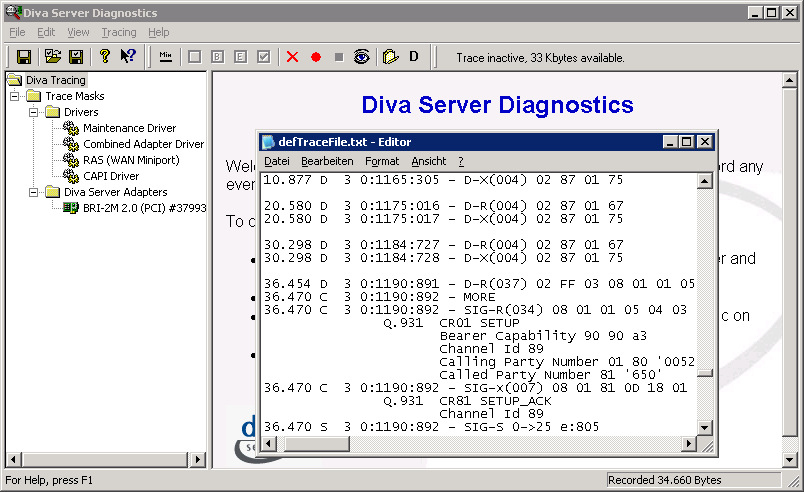Screen dimensions: 804x492
Task: Click the eye view trace icon
Action: point(361,56)
